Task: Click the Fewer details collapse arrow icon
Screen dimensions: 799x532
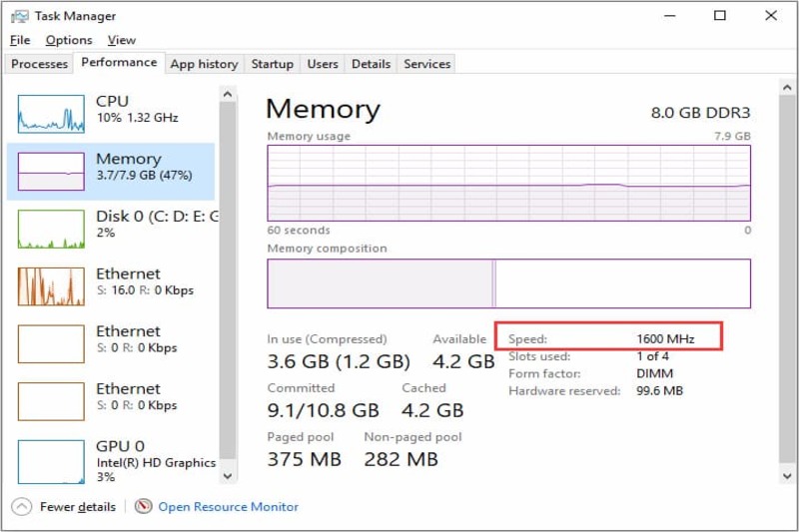Action: point(23,506)
